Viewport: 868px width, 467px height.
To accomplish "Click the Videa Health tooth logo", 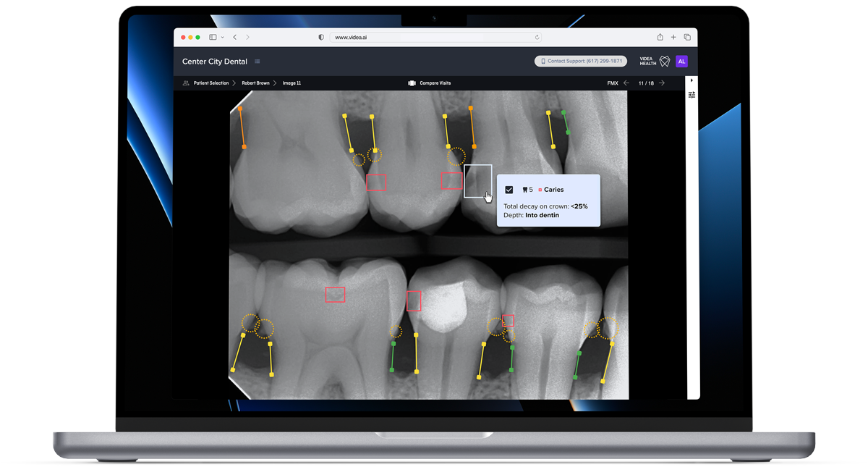I will tap(664, 62).
